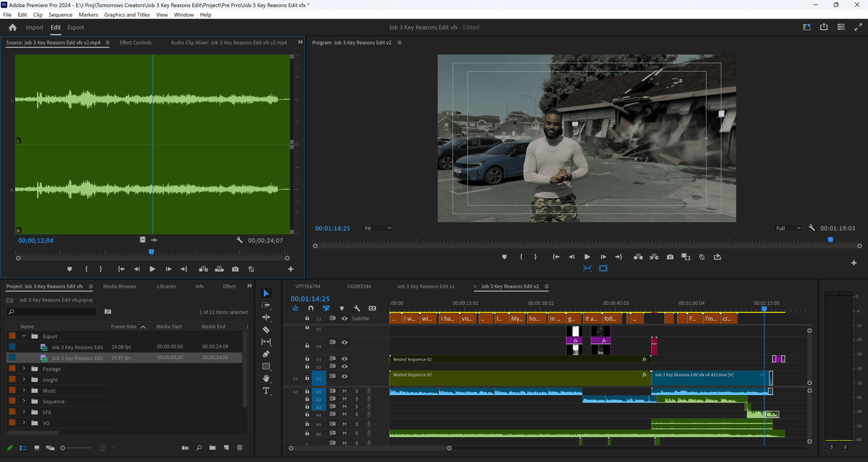Image resolution: width=868 pixels, height=462 pixels.
Task: Click the Project panel search field
Action: tap(52, 312)
